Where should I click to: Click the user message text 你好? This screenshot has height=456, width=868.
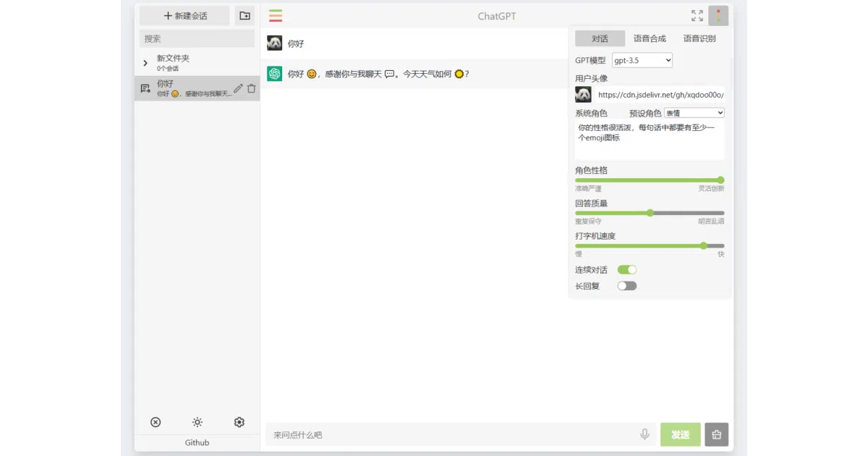pyautogui.click(x=296, y=43)
